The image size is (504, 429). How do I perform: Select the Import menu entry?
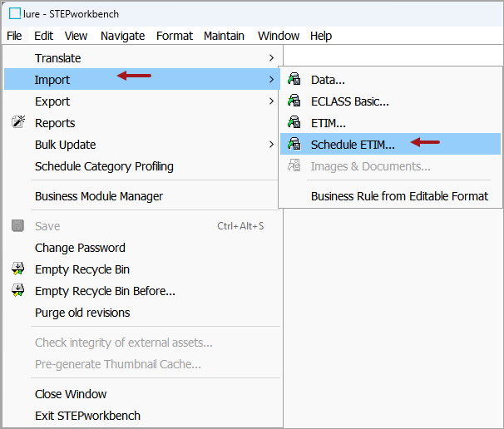142,79
